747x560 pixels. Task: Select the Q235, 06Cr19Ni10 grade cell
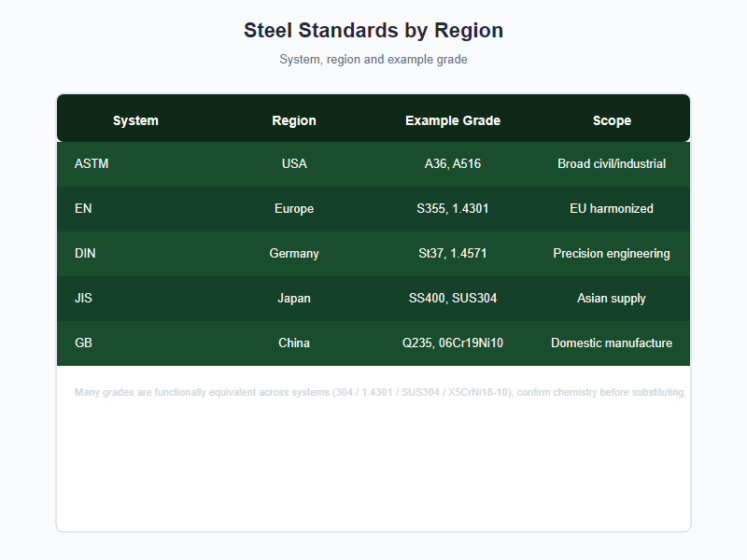coord(453,343)
